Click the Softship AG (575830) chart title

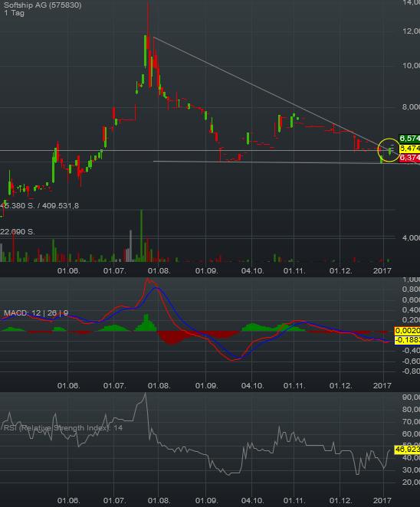(42, 5)
